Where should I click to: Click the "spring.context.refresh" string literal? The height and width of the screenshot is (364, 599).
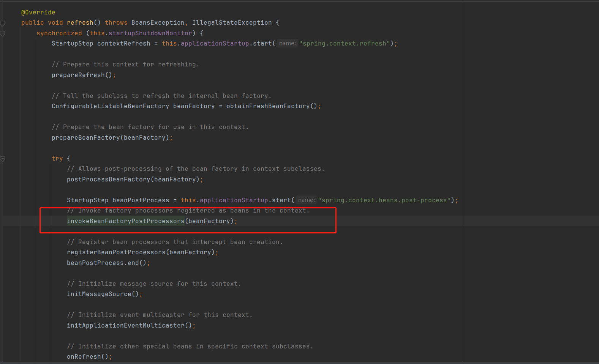click(x=344, y=44)
